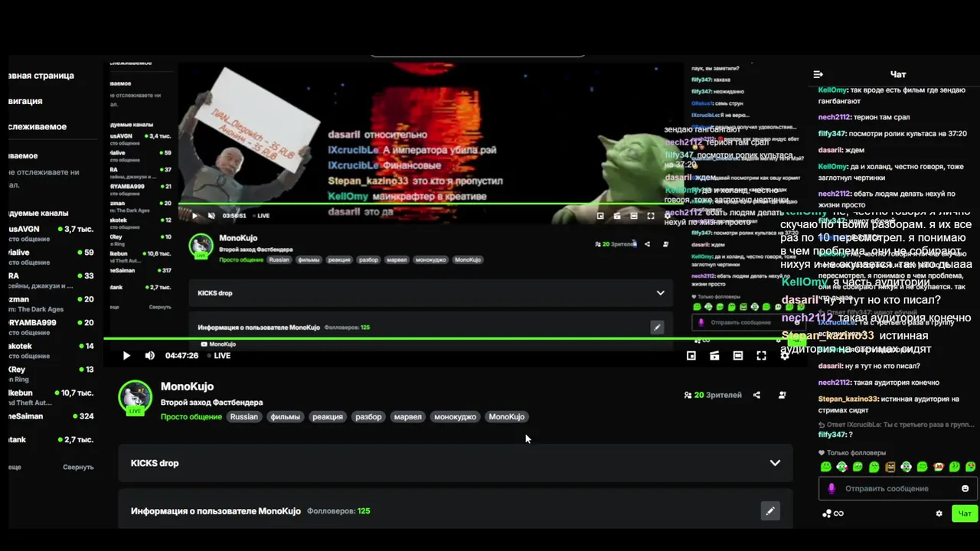Insert the seventh green emote
The image size is (980, 551).
922,467
